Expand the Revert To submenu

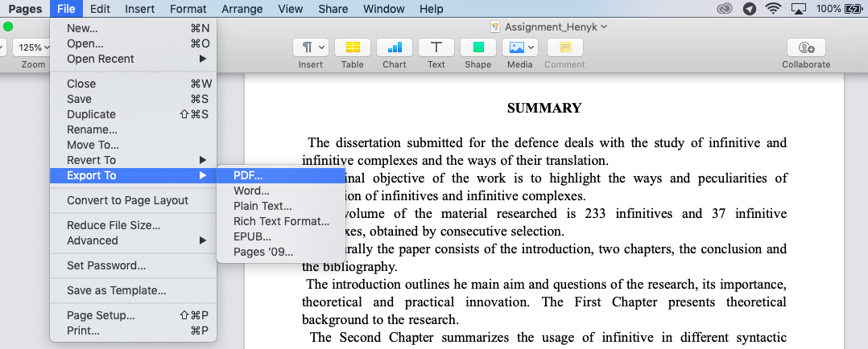tap(133, 160)
